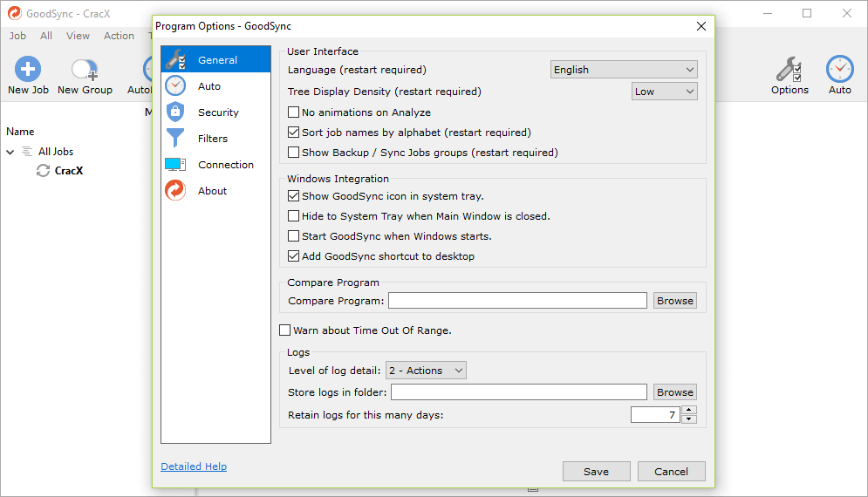
Task: Click the New Group toolbar icon
Action: click(x=85, y=70)
